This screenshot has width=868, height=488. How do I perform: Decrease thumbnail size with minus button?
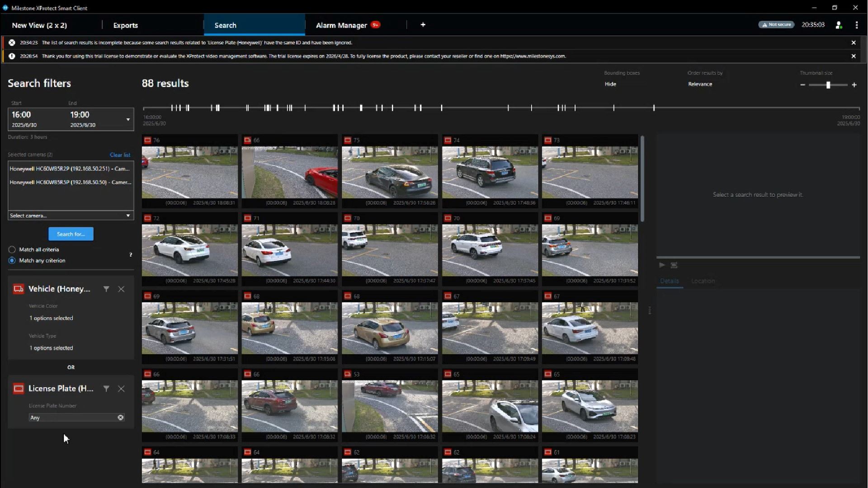802,85
